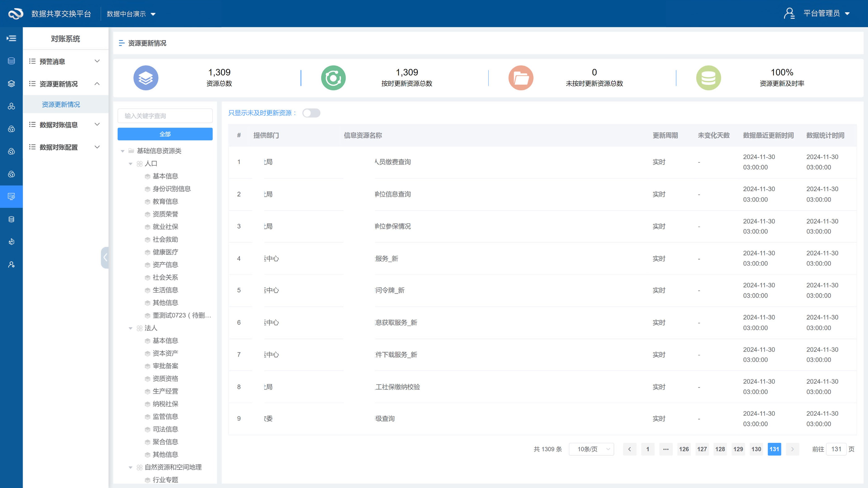Click the green 按时更新资源总数 icon
Screen dimensions: 868x488
tap(333, 78)
